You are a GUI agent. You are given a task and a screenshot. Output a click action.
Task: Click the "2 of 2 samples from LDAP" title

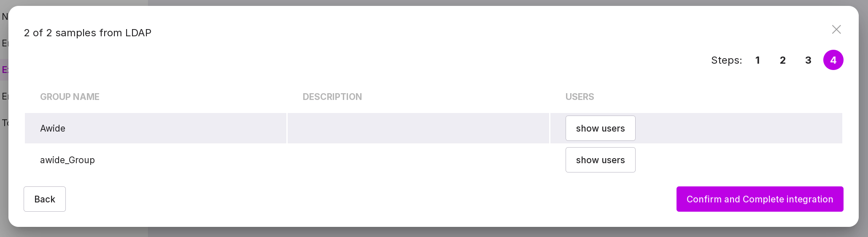[x=88, y=33]
